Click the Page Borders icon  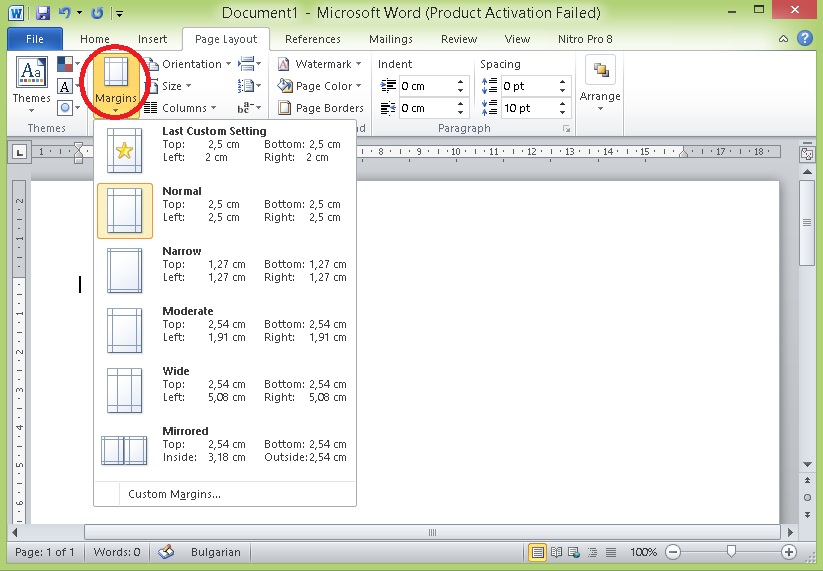pos(285,108)
